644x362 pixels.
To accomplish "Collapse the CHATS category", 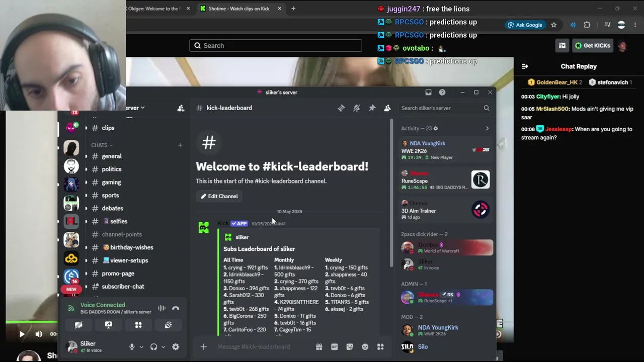I will [102, 145].
